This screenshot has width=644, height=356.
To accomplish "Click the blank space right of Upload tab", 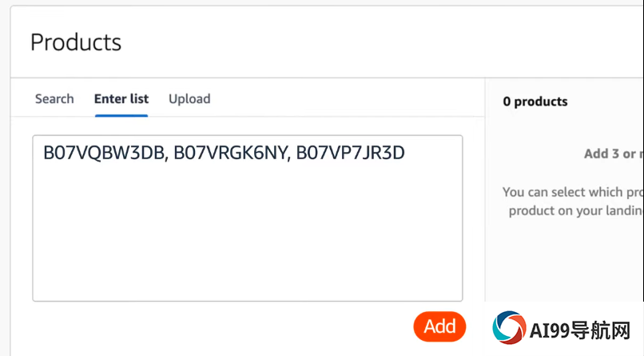I will coord(345,98).
